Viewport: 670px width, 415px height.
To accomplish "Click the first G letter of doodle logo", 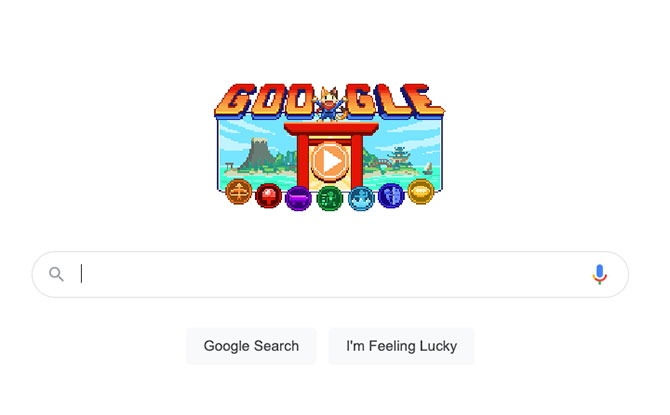I will (236, 101).
